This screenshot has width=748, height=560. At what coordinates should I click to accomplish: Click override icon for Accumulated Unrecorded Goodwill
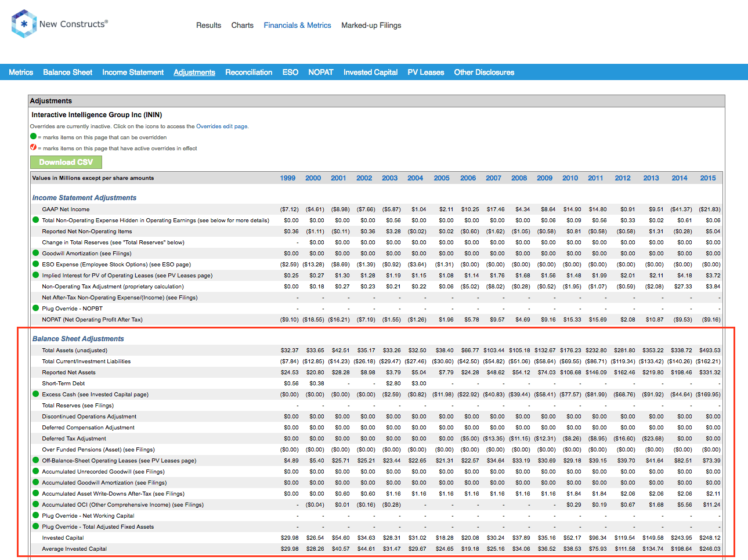(35, 471)
